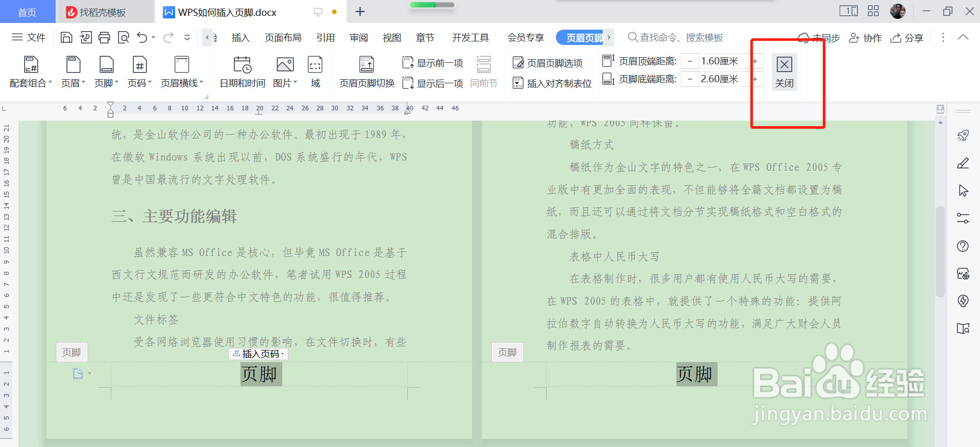Image resolution: width=980 pixels, height=447 pixels.
Task: Click the more options vertical dots icon
Action: [943, 37]
